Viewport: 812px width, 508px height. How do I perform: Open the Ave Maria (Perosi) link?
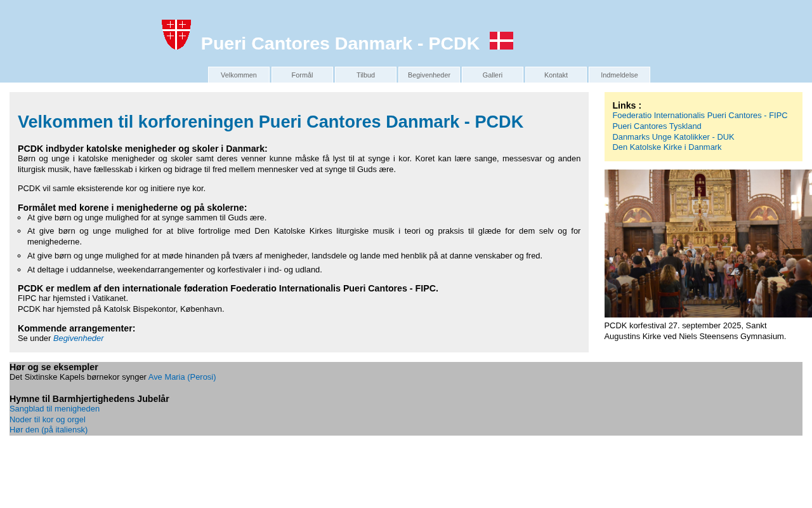182,377
